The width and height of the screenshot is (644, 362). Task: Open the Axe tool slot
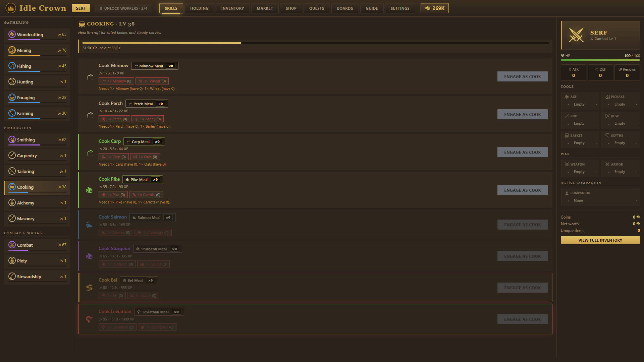coord(580,101)
